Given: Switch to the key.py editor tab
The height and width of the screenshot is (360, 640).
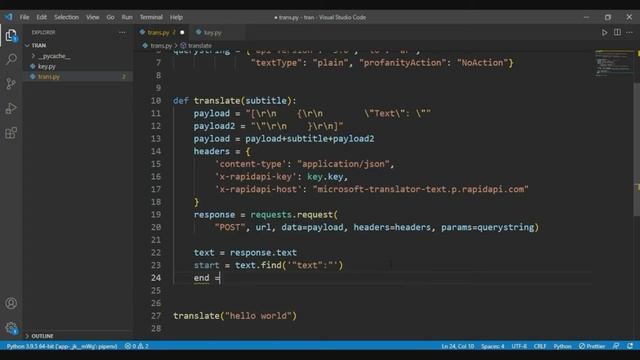Looking at the screenshot, I should [x=213, y=33].
